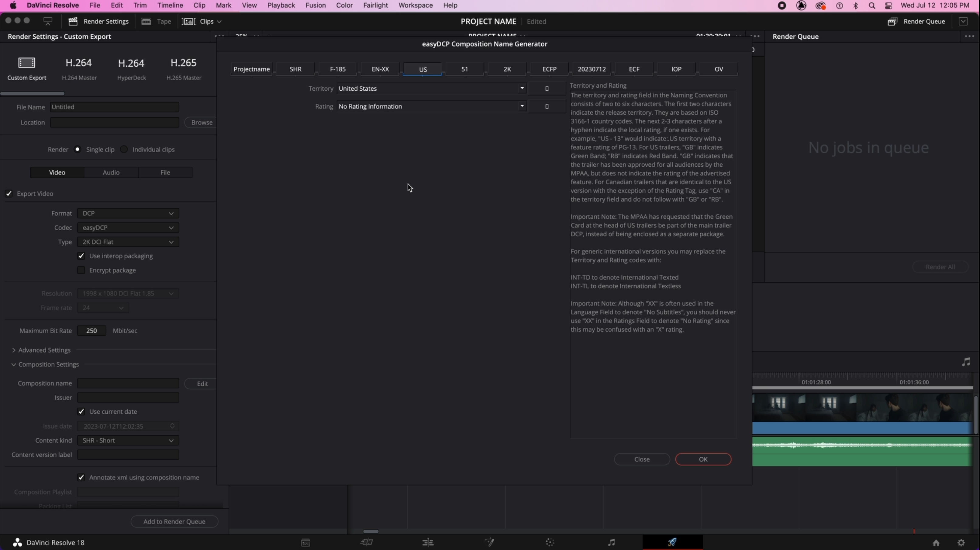Click Edit button next to Composition name
The image size is (980, 550).
[201, 384]
